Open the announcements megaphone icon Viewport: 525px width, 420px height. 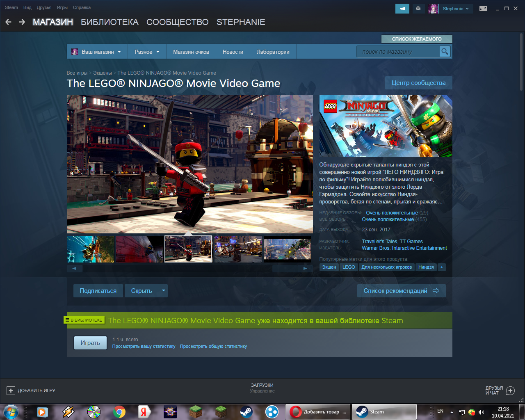[402, 9]
